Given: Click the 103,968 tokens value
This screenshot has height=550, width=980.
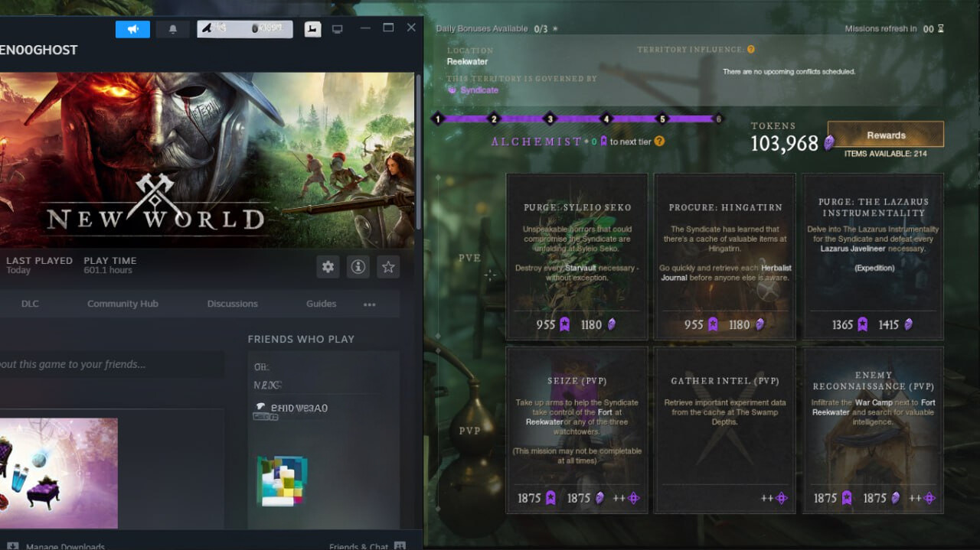Looking at the screenshot, I should (x=784, y=143).
